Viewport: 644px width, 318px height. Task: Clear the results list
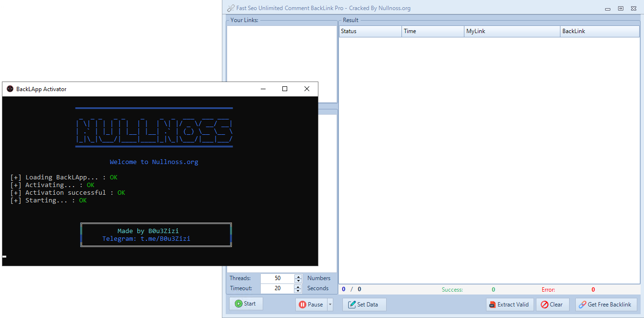pyautogui.click(x=553, y=305)
